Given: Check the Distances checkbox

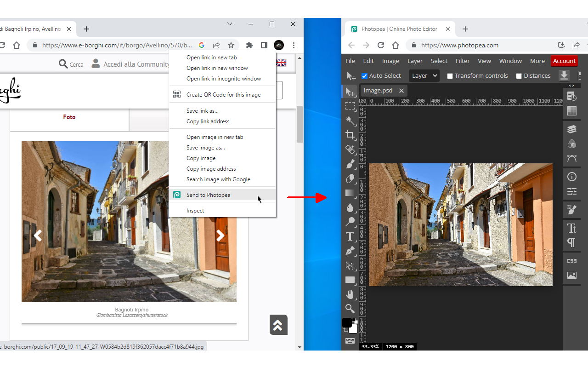Looking at the screenshot, I should pyautogui.click(x=519, y=76).
